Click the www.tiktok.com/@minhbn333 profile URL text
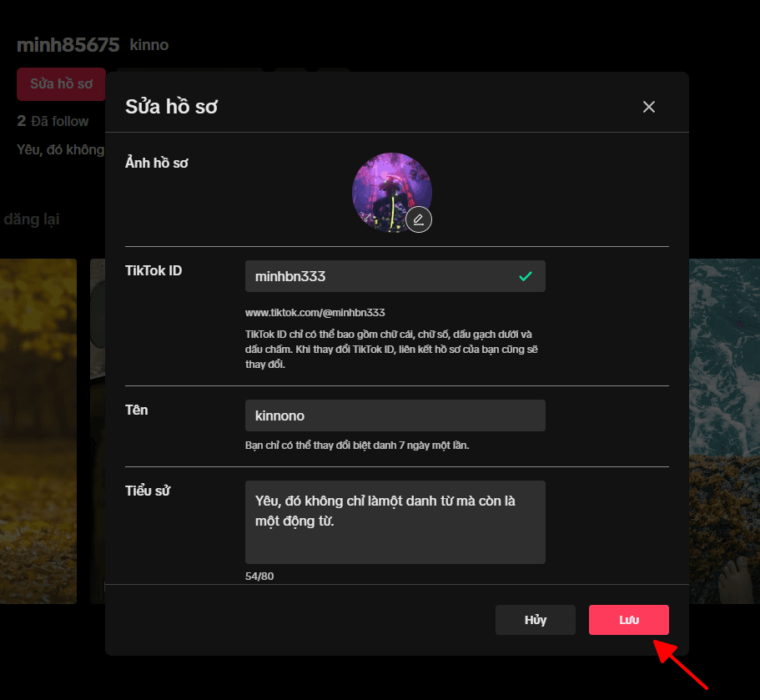 (315, 313)
